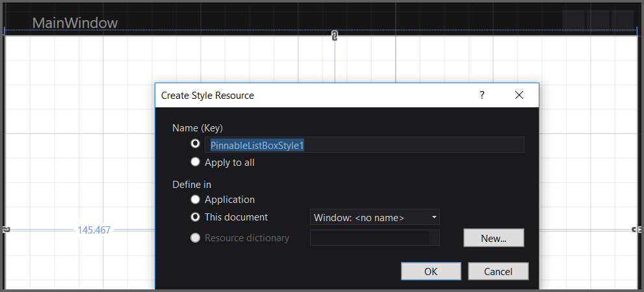Click the right margin chain-link anchor icon

(636, 230)
